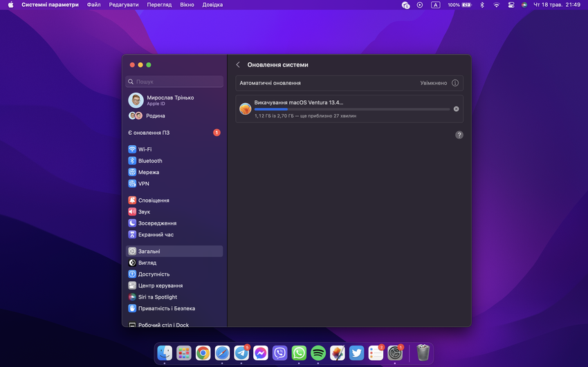Open Telegram from the Dock

click(x=241, y=353)
